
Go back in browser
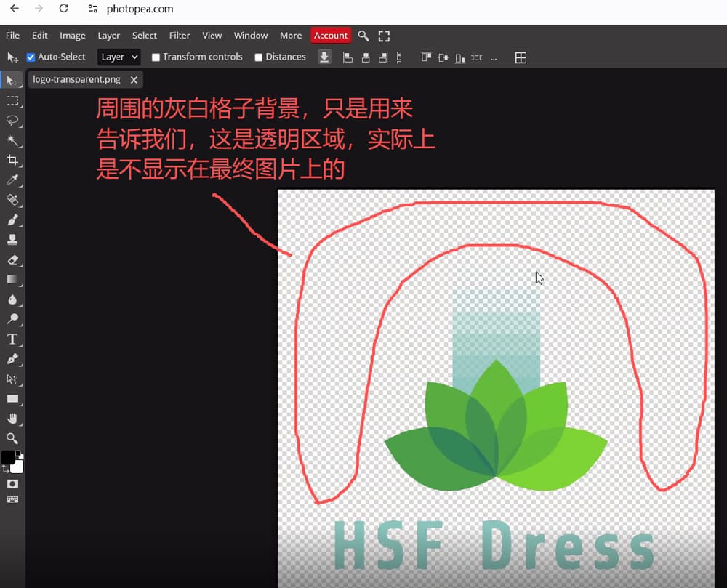coord(15,8)
